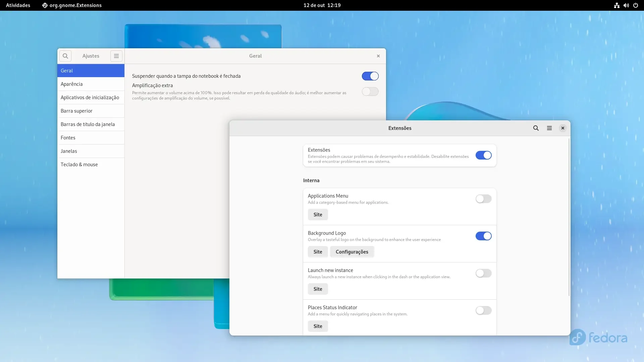Open the Extensões hamburger menu

[x=549, y=128]
